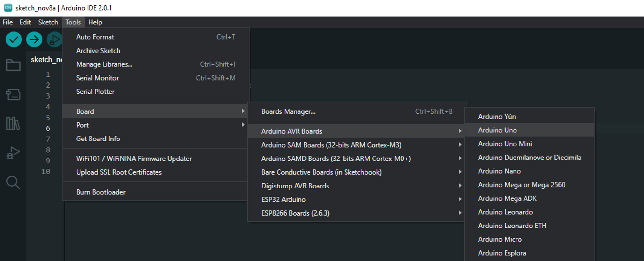Open the Sketch menu
The image size is (644, 261).
coord(48,22)
